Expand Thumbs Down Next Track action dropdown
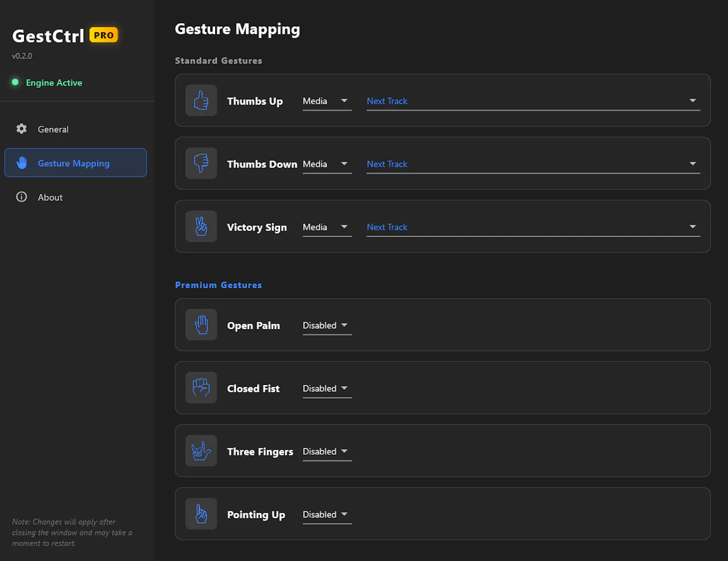 coord(533,164)
